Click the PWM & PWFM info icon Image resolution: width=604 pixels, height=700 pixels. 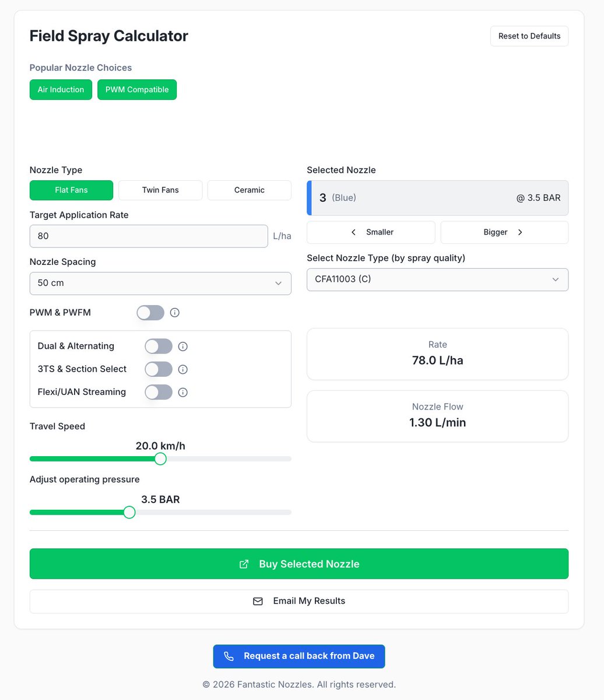175,313
